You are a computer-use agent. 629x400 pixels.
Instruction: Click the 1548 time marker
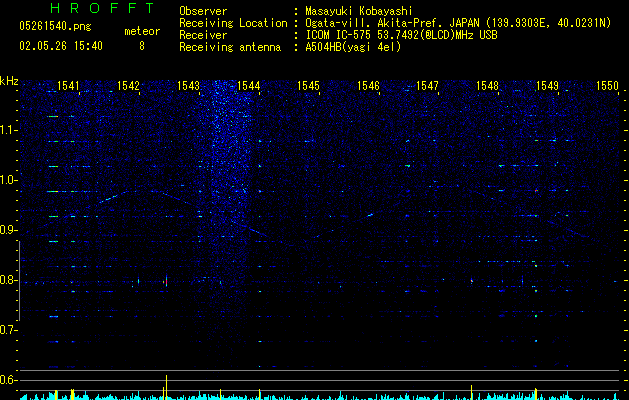pyautogui.click(x=487, y=85)
